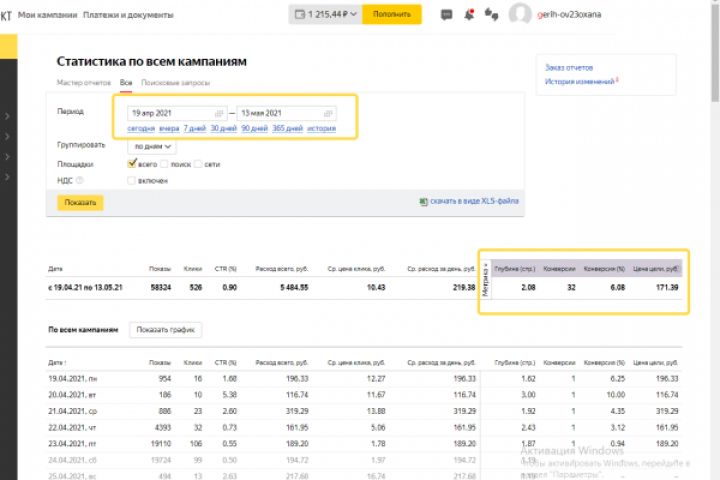Click the settings wrench icon in header

point(491,15)
